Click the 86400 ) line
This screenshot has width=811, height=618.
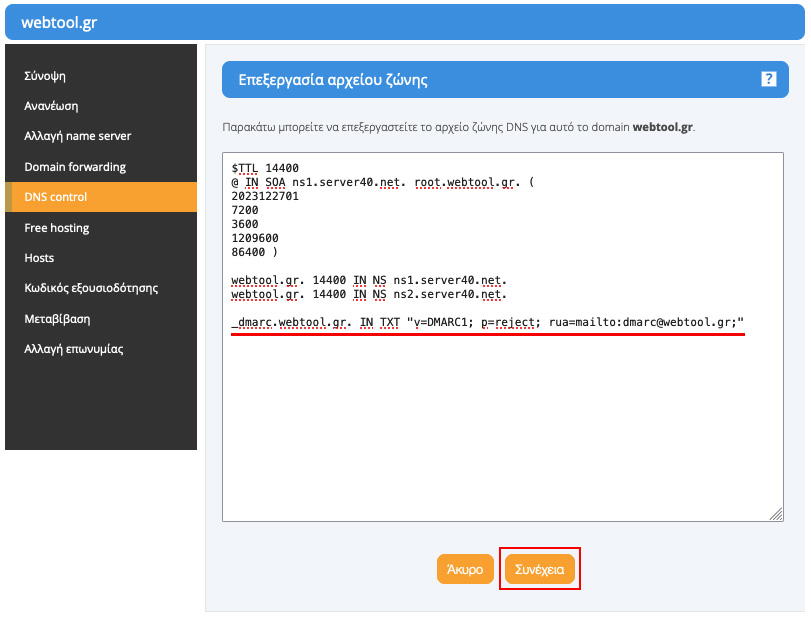pyautogui.click(x=254, y=252)
